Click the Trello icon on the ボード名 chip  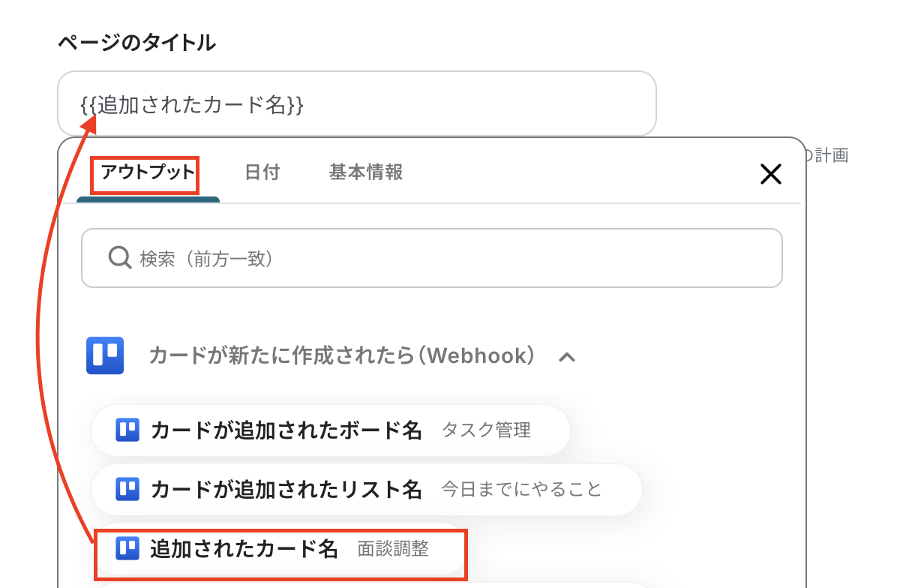coord(127,430)
